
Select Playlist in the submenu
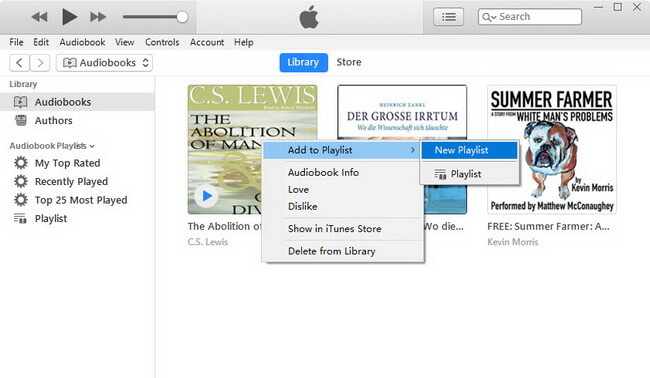pos(469,174)
